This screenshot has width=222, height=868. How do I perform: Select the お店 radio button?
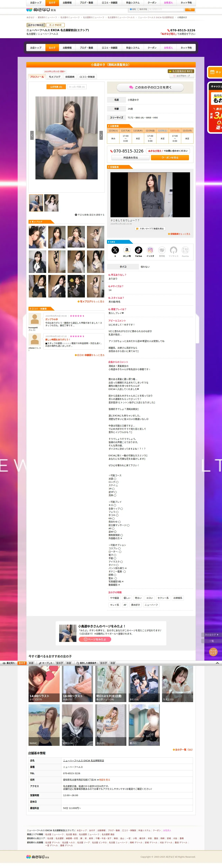pyautogui.click(x=131, y=10)
